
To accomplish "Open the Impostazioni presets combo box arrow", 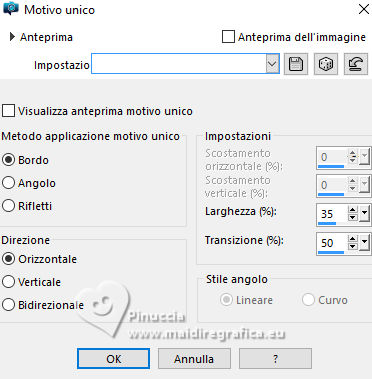I will pos(272,63).
